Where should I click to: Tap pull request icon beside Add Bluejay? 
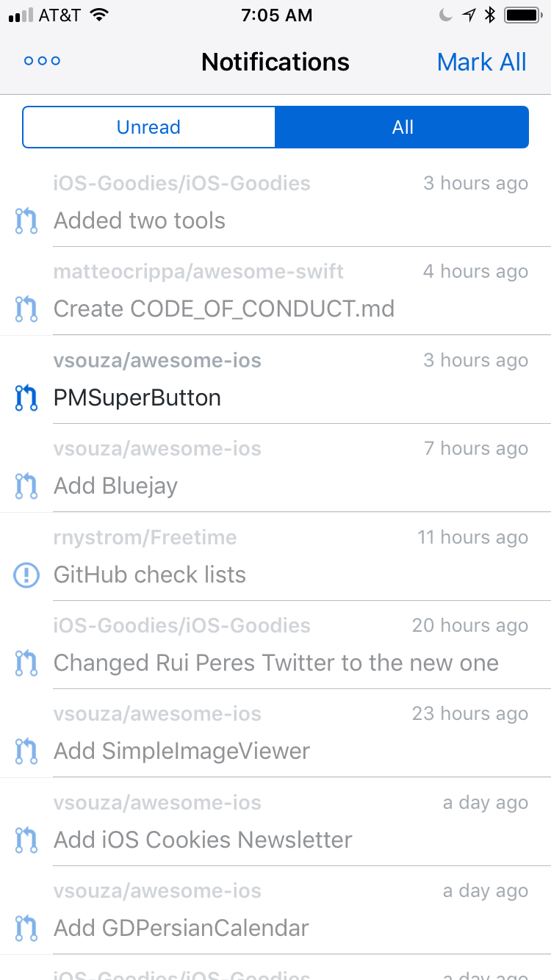[x=26, y=486]
